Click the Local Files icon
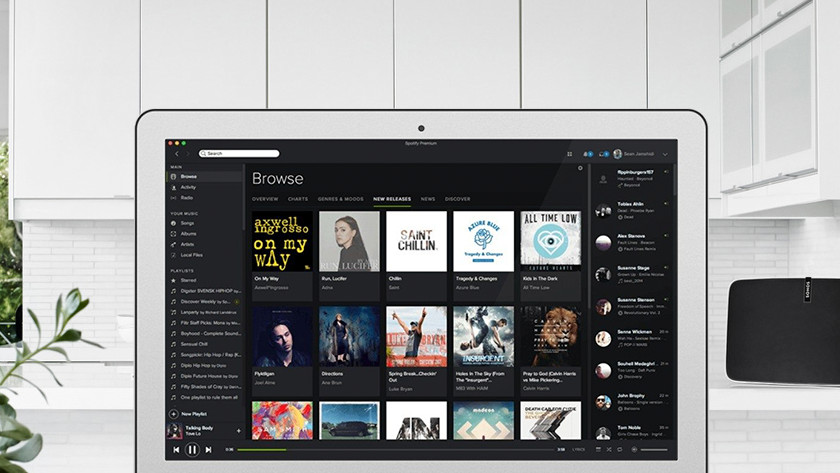 [173, 256]
